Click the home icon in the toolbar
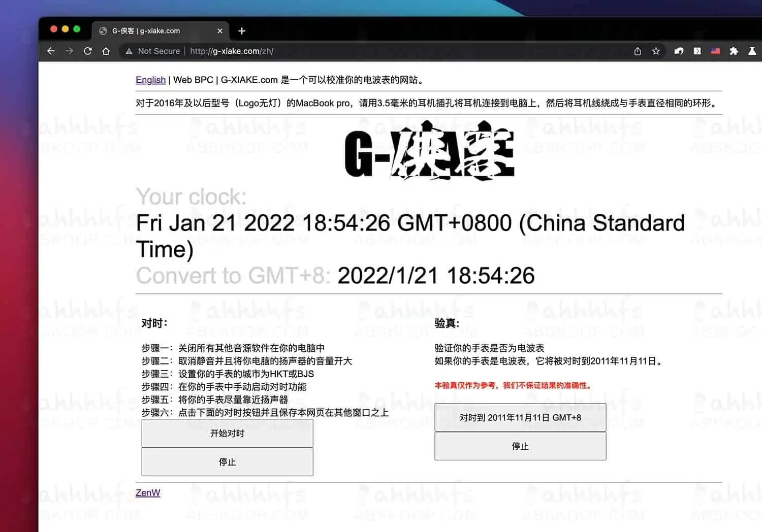Viewport: 762px width, 532px height. tap(106, 51)
